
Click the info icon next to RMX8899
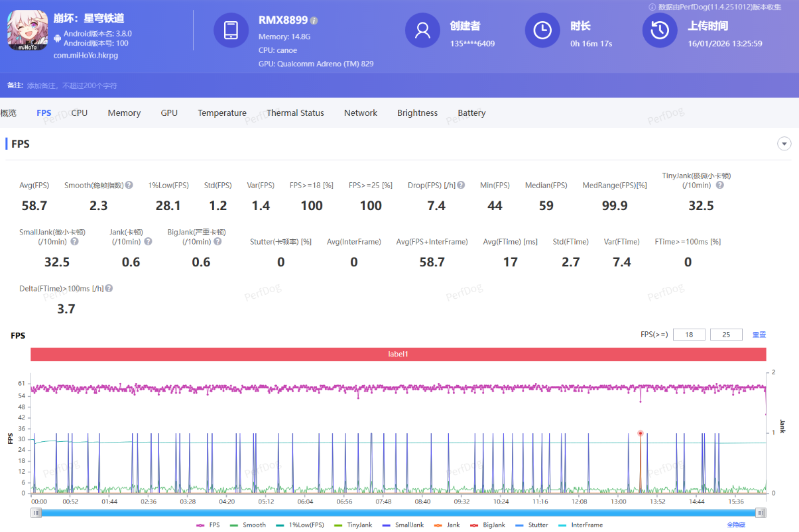tap(314, 21)
